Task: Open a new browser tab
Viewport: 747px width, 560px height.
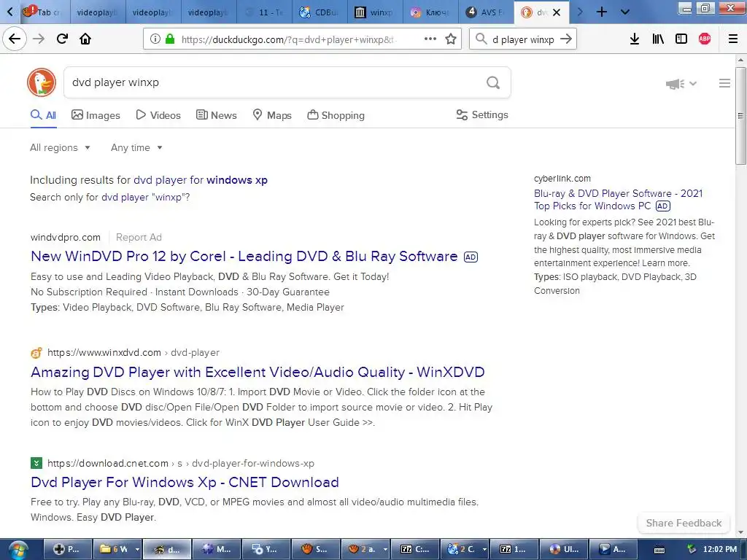Action: point(602,12)
